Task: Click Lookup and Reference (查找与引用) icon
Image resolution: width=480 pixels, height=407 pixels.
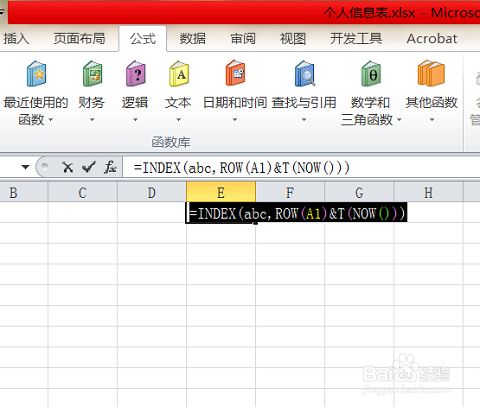Action: (x=305, y=73)
